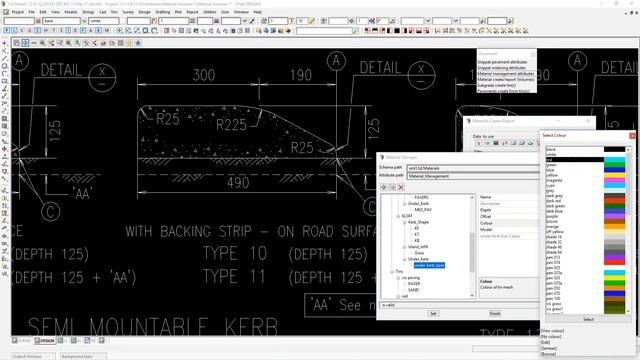This screenshot has height=360, width=640.
Task: Select the MKII_PAV tree item
Action: click(423, 210)
